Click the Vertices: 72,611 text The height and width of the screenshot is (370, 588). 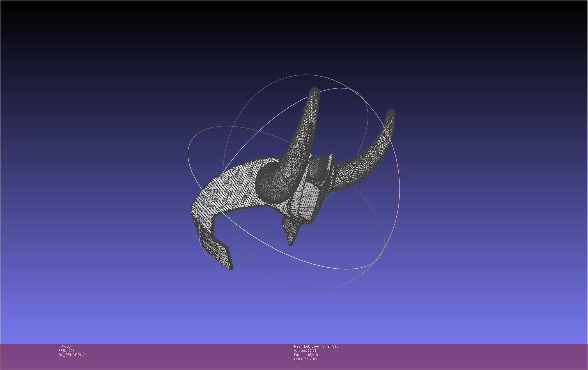tap(306, 351)
